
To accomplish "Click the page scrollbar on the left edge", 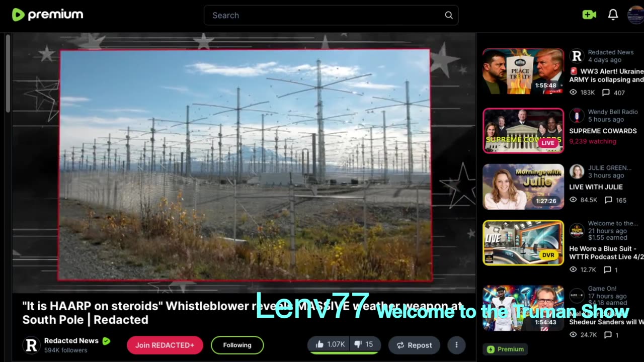I will pos(8,74).
